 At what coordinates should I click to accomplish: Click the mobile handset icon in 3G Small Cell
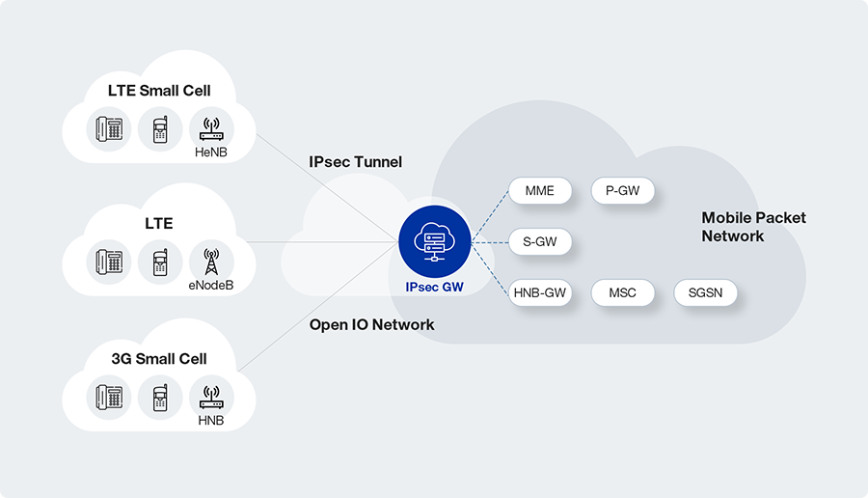pos(160,398)
